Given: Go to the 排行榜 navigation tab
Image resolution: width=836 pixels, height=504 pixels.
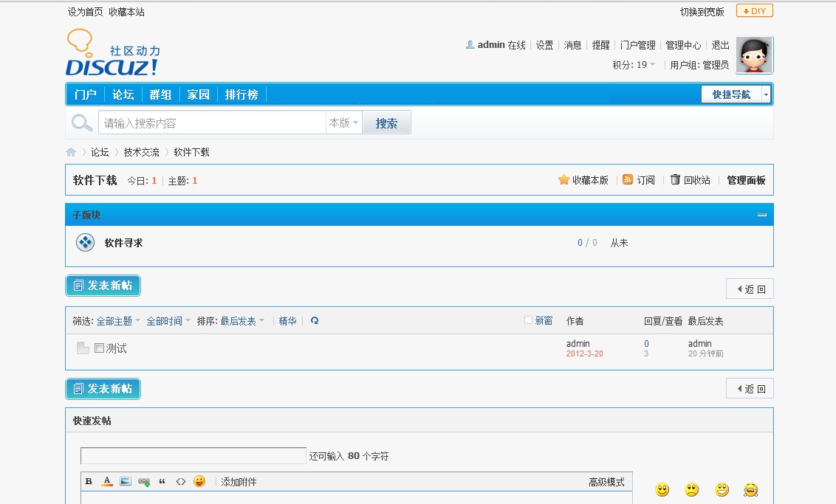Looking at the screenshot, I should tap(241, 94).
